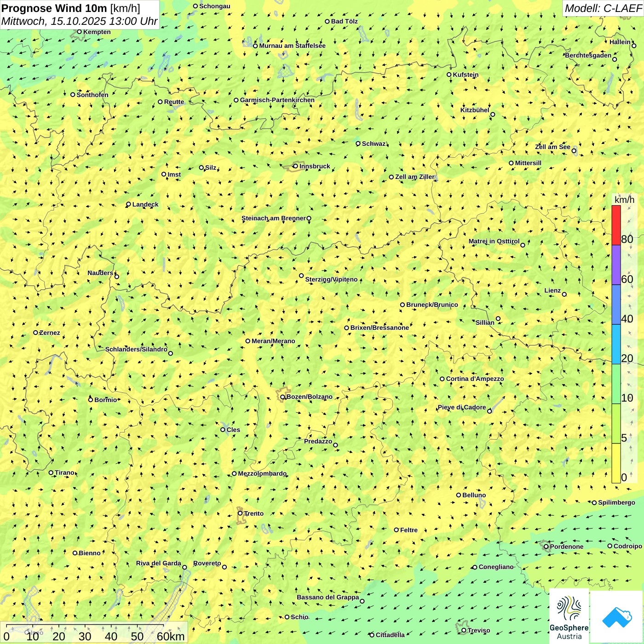Click the '60km' scale bar label

point(171,636)
